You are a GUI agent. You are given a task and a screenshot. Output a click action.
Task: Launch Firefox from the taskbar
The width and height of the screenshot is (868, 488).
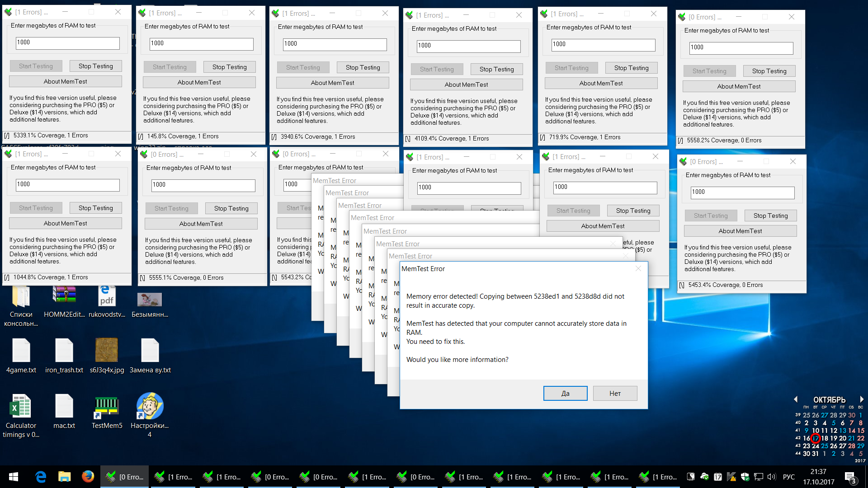coord(88,477)
